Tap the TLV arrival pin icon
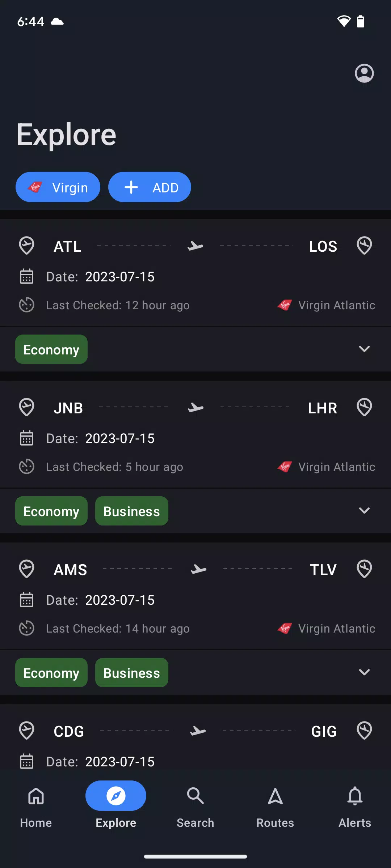The image size is (391, 868). point(364,569)
